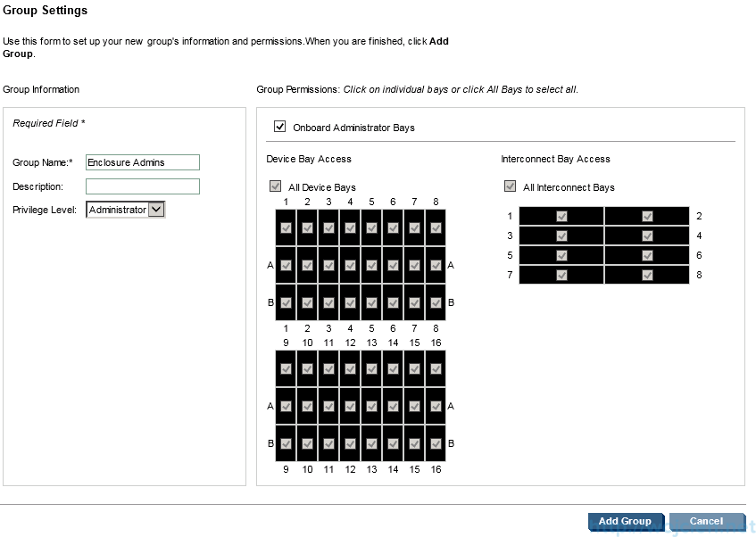Toggle interconnect bay 1 checkbox
Screen dimensions: 756x537
click(561, 217)
